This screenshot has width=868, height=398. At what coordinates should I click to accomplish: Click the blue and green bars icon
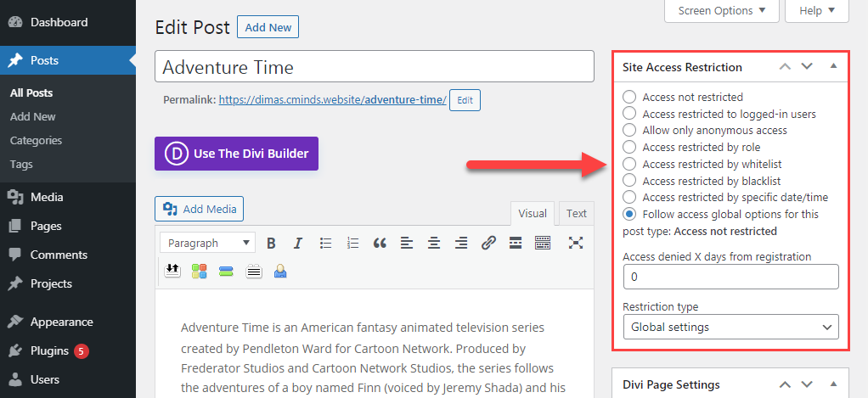click(226, 271)
